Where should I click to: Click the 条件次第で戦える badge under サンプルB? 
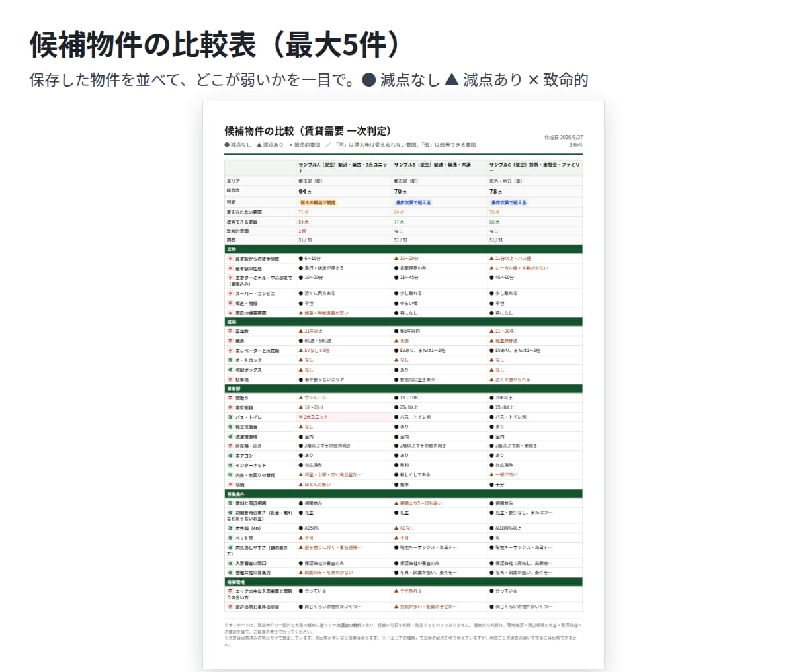[413, 203]
